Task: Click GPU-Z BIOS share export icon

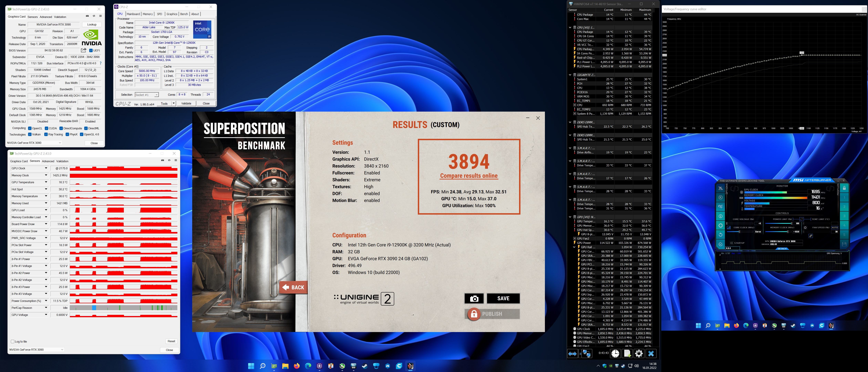Action: pyautogui.click(x=84, y=50)
